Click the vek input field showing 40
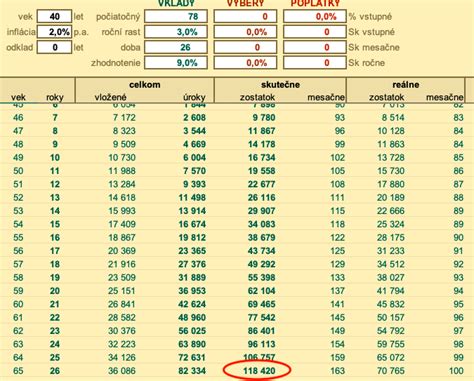 pyautogui.click(x=54, y=16)
